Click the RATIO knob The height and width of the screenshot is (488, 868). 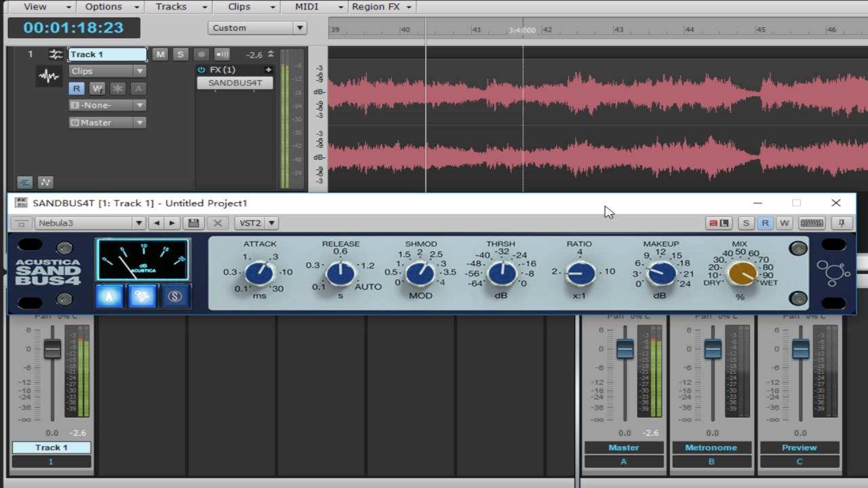point(580,273)
